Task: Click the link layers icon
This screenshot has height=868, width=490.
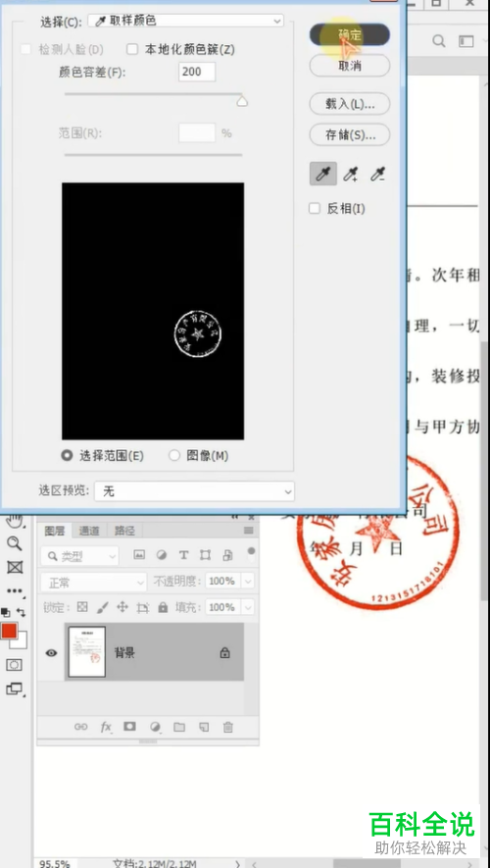Action: tap(80, 727)
